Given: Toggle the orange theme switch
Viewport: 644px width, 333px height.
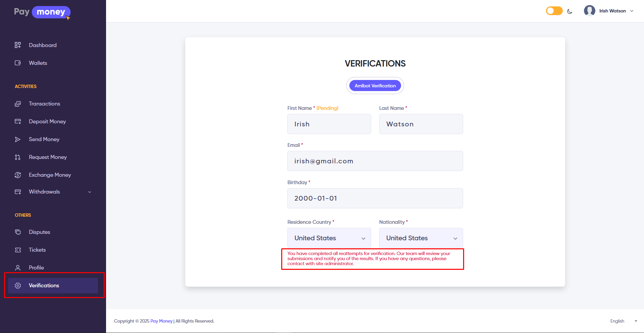Looking at the screenshot, I should (x=554, y=11).
